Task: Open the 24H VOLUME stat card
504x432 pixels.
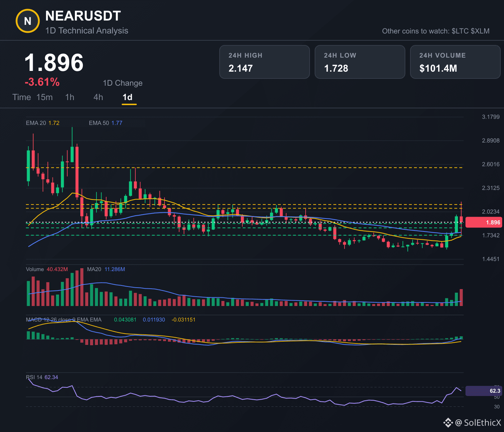Action: coord(455,62)
